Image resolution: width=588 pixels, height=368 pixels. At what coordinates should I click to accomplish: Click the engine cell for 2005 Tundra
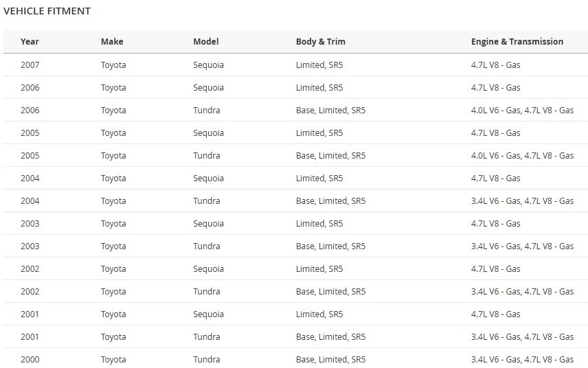coord(522,156)
